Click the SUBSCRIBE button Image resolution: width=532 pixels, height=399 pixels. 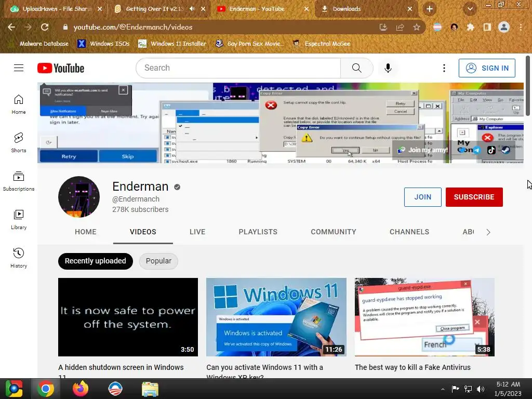tap(474, 197)
